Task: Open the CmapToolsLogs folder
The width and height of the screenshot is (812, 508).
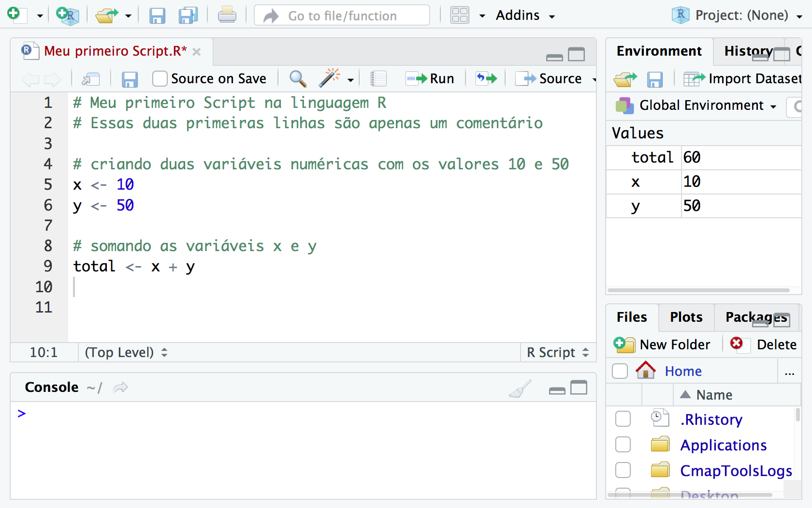Action: tap(736, 471)
